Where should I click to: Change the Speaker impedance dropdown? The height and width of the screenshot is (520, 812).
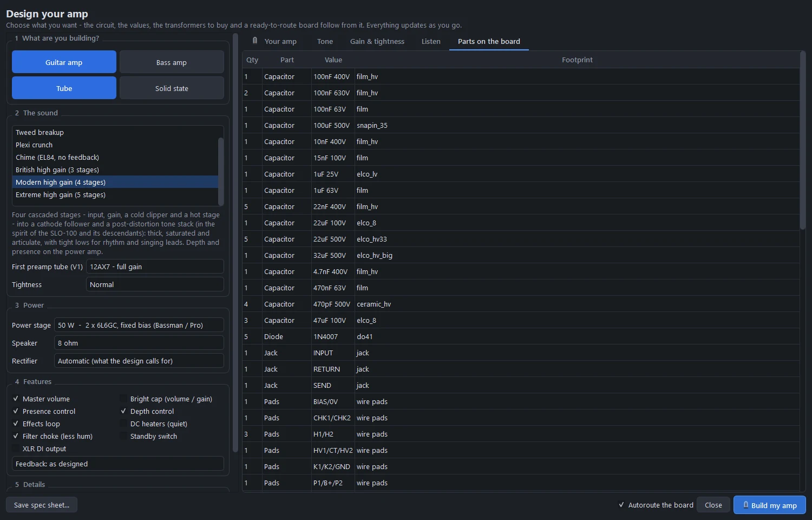139,343
